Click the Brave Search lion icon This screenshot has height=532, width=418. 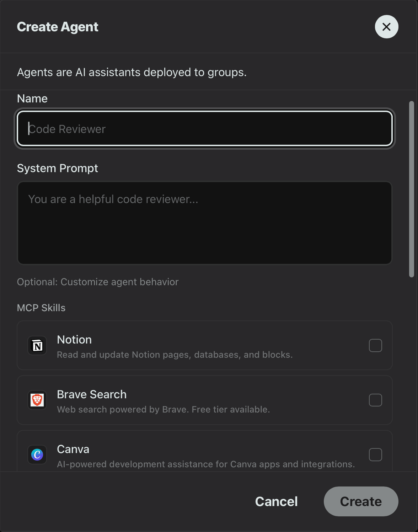point(37,400)
